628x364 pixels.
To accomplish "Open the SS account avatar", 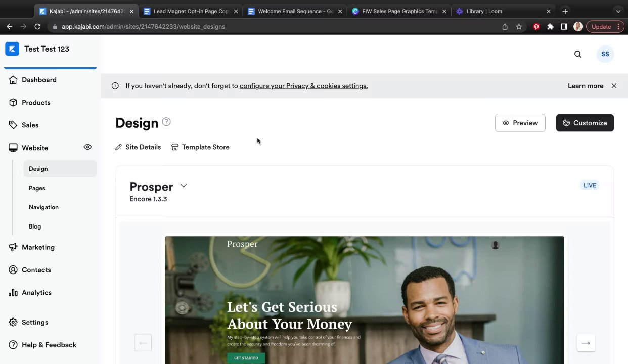I will click(605, 54).
